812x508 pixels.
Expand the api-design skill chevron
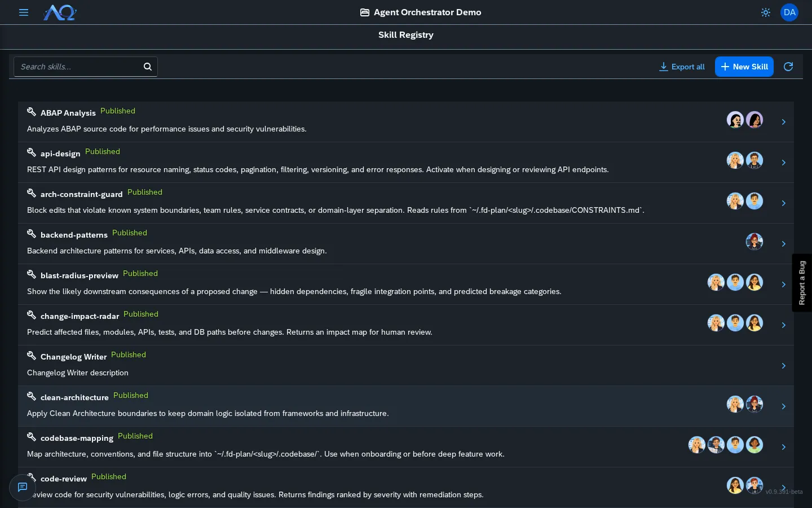[x=784, y=163]
